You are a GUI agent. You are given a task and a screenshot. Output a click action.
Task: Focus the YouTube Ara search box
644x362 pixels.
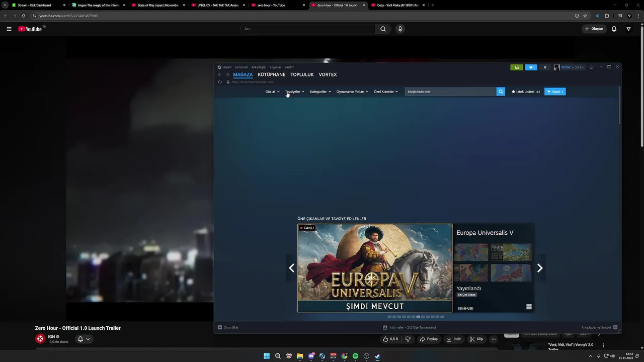(307, 29)
